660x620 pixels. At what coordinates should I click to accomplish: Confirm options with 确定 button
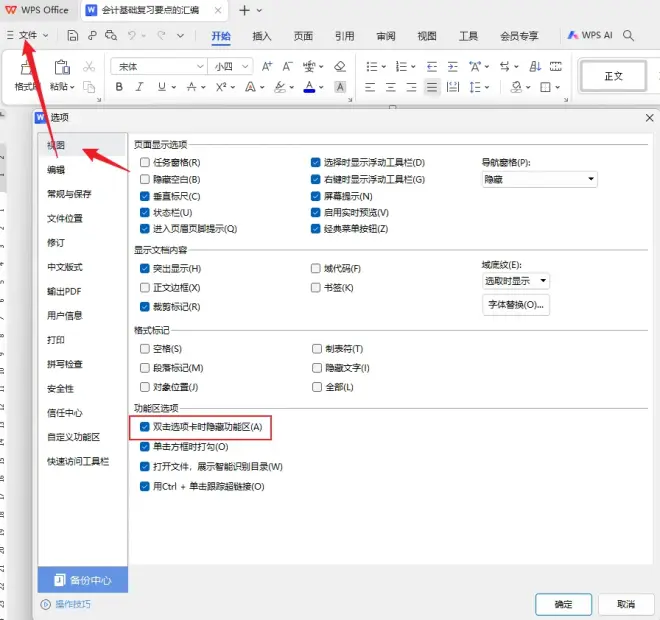pos(563,604)
